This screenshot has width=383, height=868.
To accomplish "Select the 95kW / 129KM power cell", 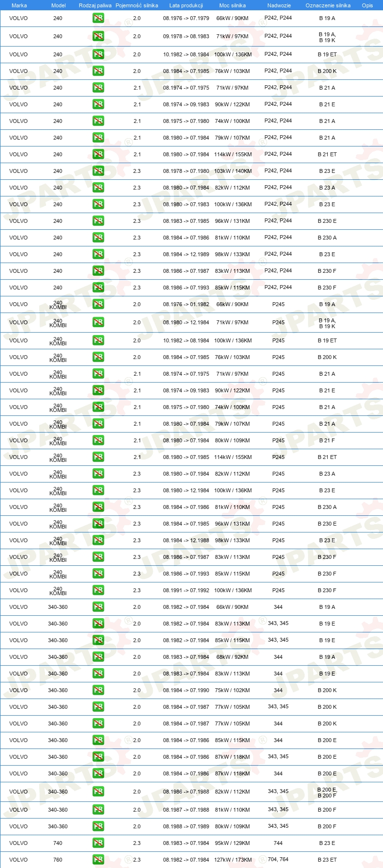I will coord(233,843).
